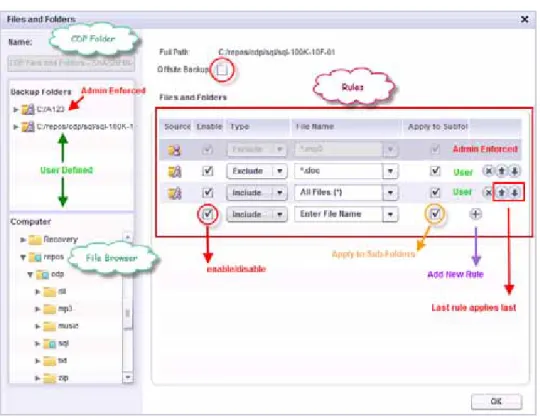The width and height of the screenshot is (540, 420).
Task: Toggle Apply to Subfolders for *.doc rule
Action: [x=435, y=171]
